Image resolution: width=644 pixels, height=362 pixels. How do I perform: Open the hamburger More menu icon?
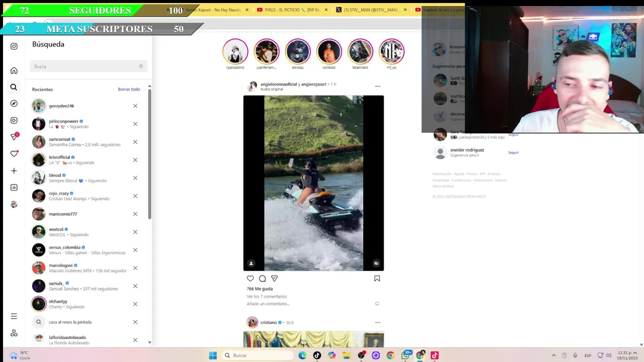(14, 316)
